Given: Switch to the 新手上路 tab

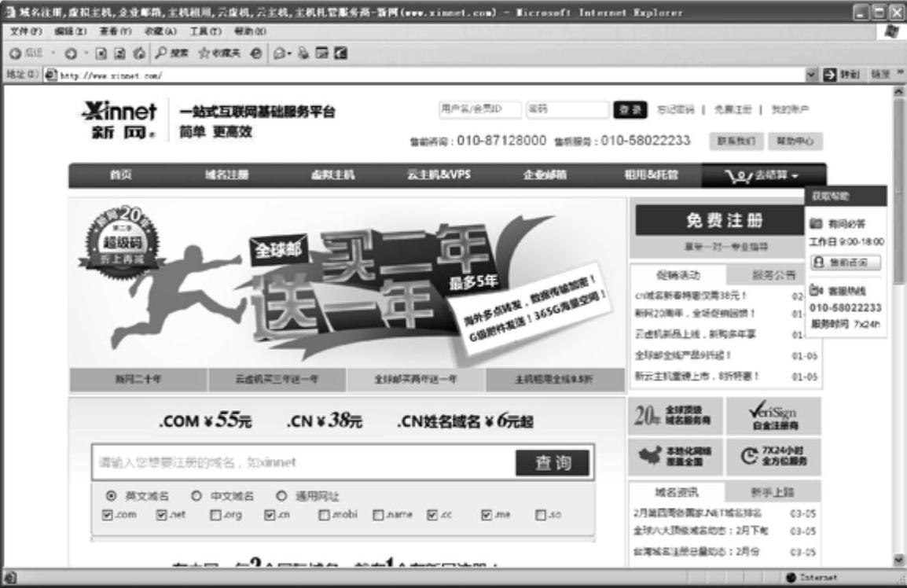Looking at the screenshot, I should [x=773, y=493].
